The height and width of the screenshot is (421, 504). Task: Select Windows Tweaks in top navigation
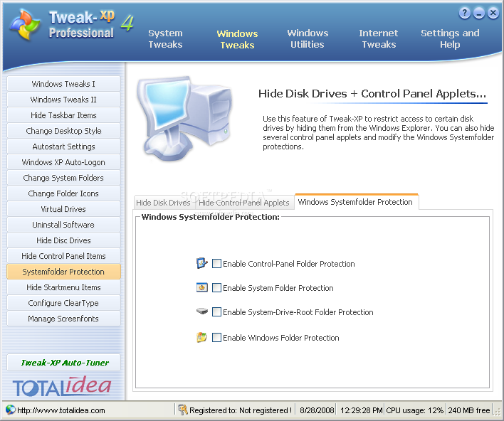pyautogui.click(x=237, y=39)
